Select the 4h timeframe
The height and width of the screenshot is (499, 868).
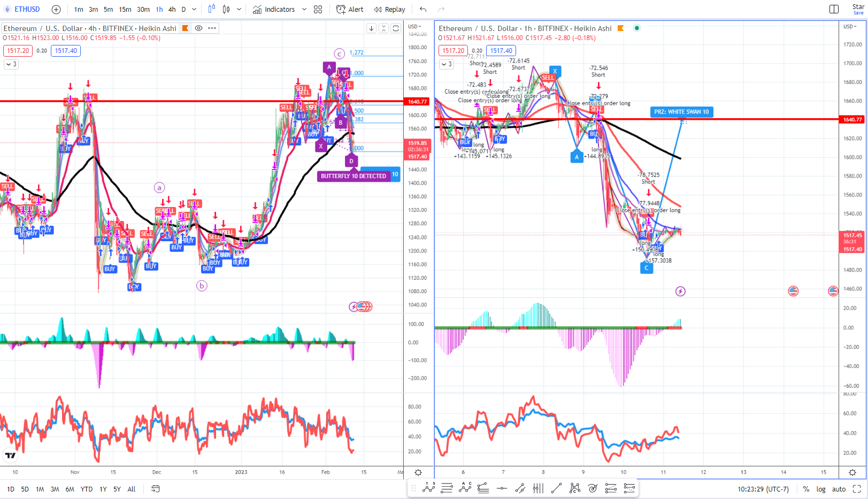click(x=172, y=9)
